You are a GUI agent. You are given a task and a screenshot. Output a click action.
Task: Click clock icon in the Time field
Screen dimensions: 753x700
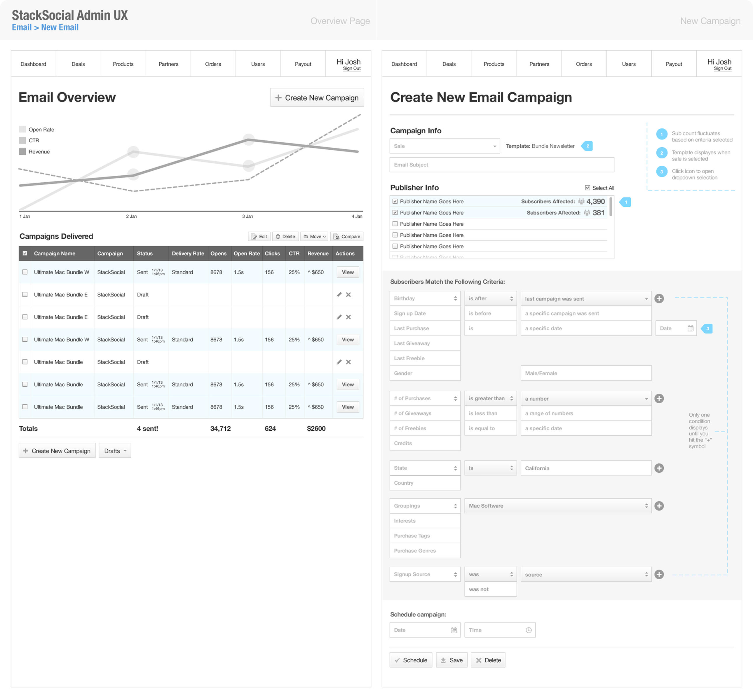click(x=529, y=630)
